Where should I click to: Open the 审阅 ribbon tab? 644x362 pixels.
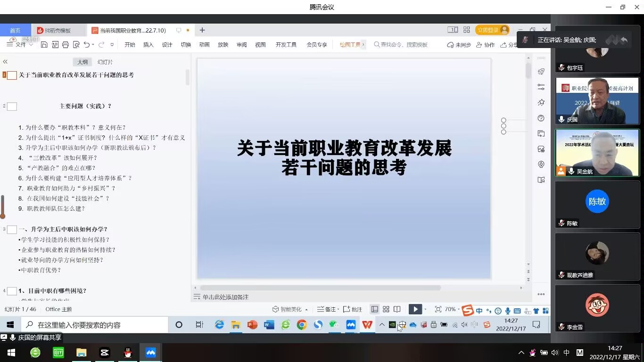coord(242,45)
